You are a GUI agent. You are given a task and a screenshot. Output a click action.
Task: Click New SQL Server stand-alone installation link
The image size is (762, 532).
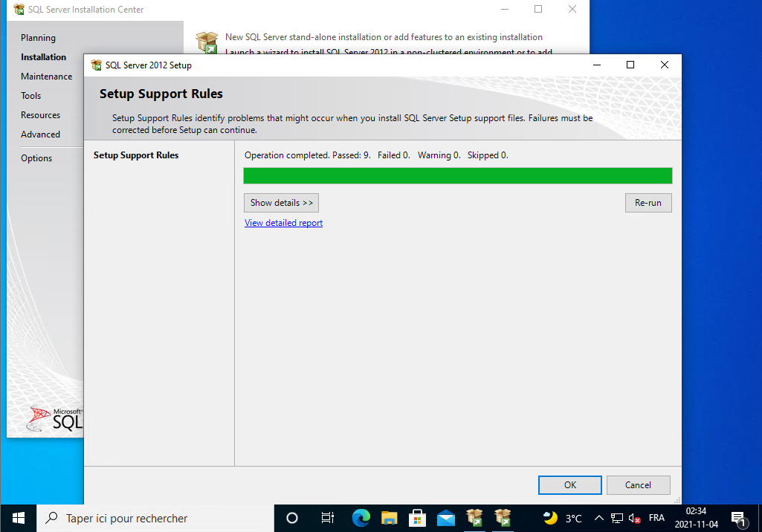point(384,37)
